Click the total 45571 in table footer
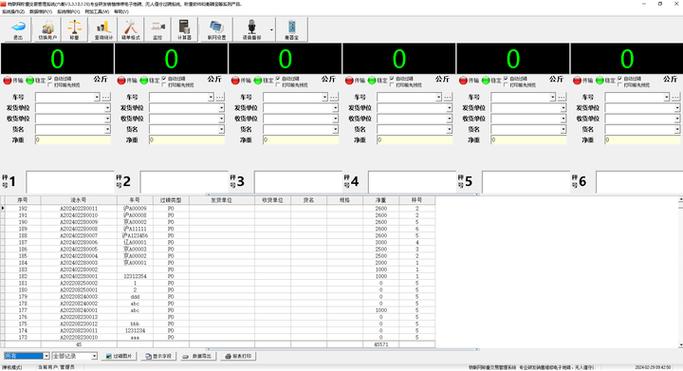This screenshot has height=371, width=683. pyautogui.click(x=381, y=344)
